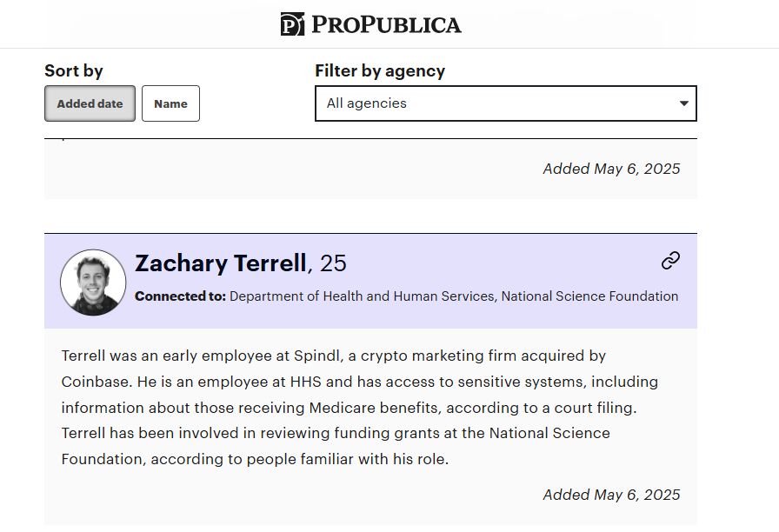The image size is (779, 532).
Task: Click "Department of Health and Human Services" agency text
Action: [363, 296]
